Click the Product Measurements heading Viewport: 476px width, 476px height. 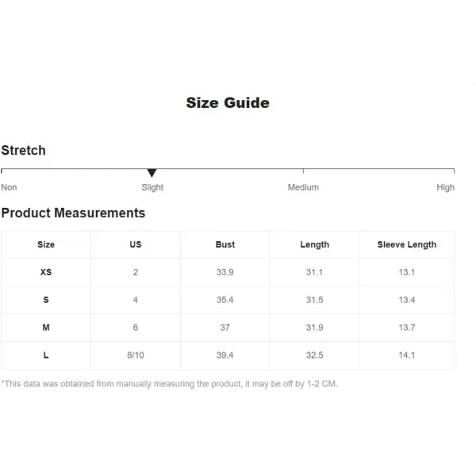pyautogui.click(x=73, y=213)
